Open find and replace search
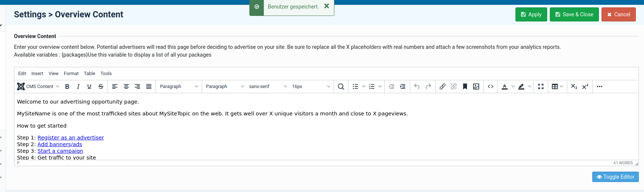Viewport: 644px width, 192px height. click(x=341, y=87)
